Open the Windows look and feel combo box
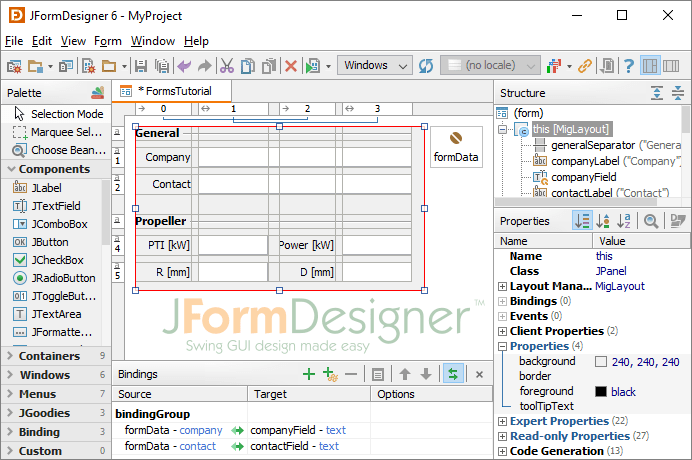The width and height of the screenshot is (692, 460). coord(375,65)
